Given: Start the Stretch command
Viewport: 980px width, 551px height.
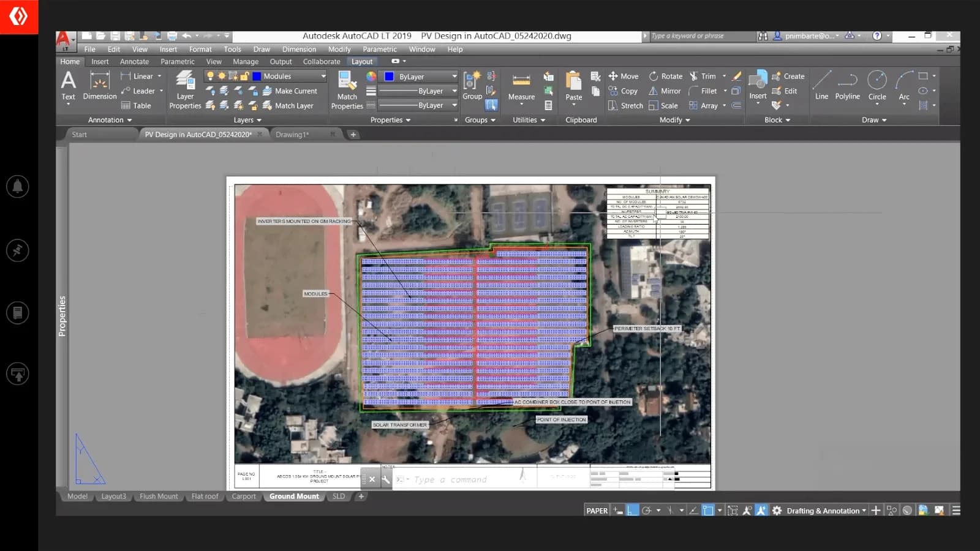Looking at the screenshot, I should [625, 106].
